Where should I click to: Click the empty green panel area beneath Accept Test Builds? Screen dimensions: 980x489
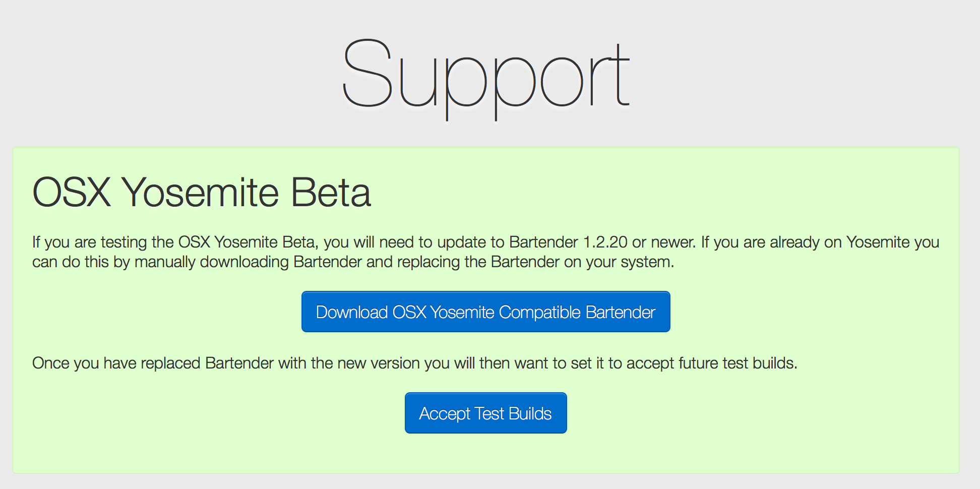[485, 454]
